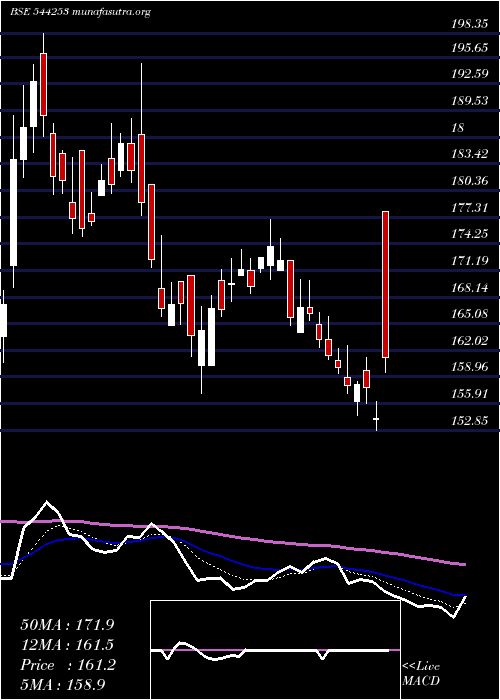Click the tall red candle at far right
This screenshot has width=500, height=700.
coord(386,284)
